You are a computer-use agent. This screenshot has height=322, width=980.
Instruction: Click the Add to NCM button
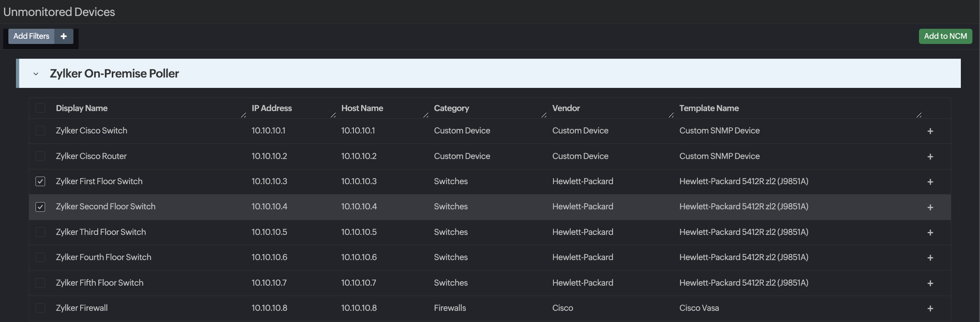tap(945, 36)
